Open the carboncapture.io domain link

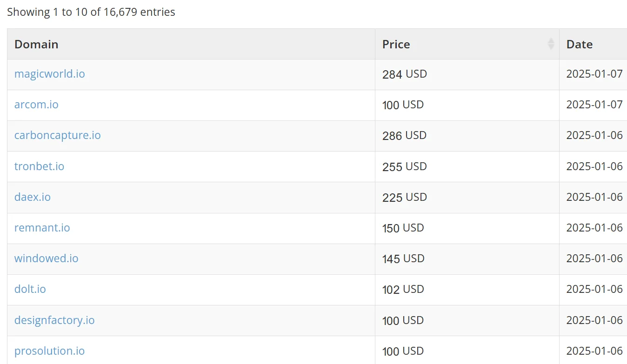[x=58, y=135]
